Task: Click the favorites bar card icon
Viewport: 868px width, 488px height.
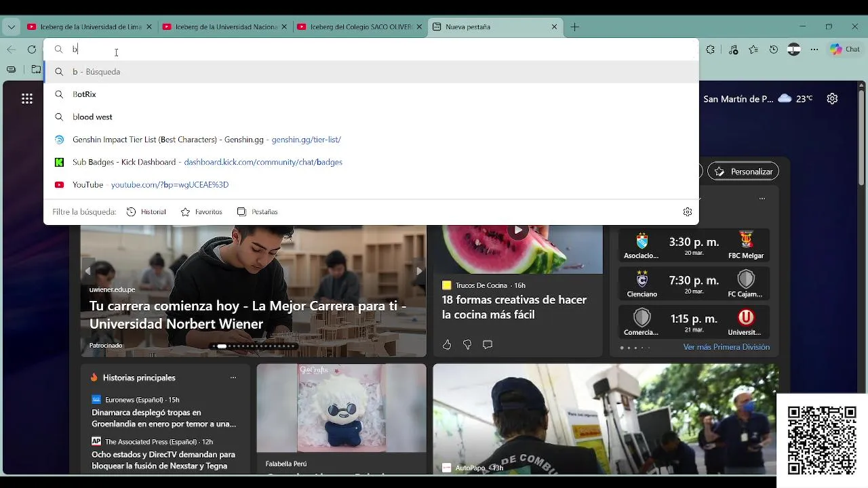Action: 12,70
